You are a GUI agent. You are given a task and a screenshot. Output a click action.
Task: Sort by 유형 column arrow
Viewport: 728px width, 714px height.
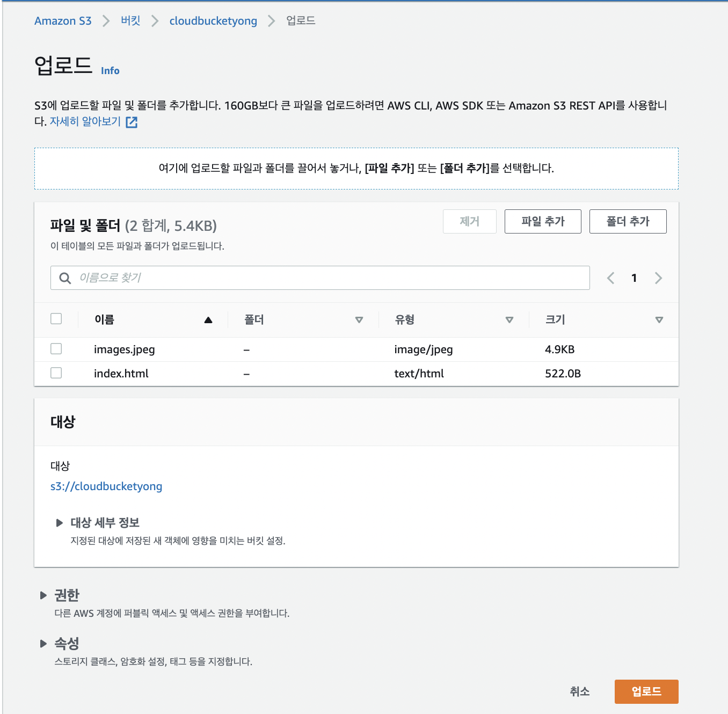[509, 320]
